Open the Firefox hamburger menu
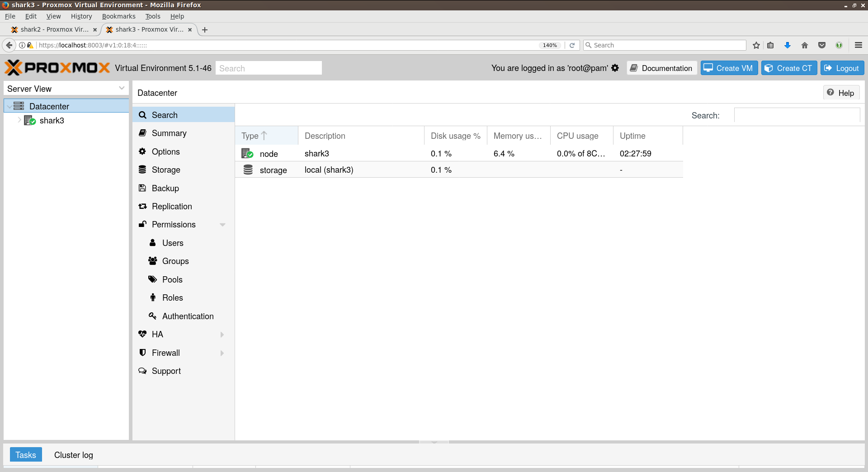This screenshot has width=868, height=472. (x=859, y=45)
